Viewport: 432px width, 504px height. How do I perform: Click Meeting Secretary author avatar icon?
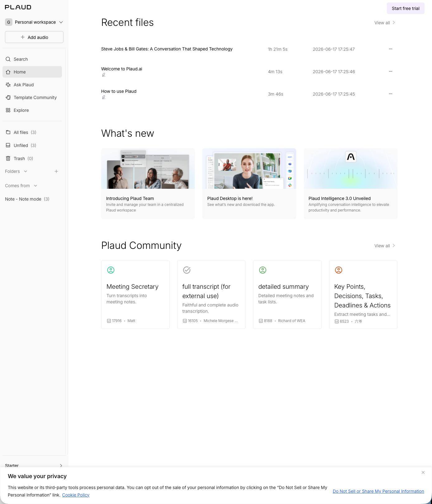pos(111,270)
